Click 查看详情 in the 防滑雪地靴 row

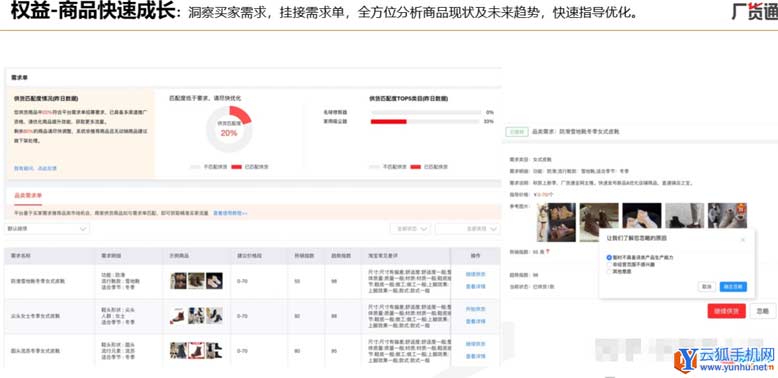click(x=475, y=286)
